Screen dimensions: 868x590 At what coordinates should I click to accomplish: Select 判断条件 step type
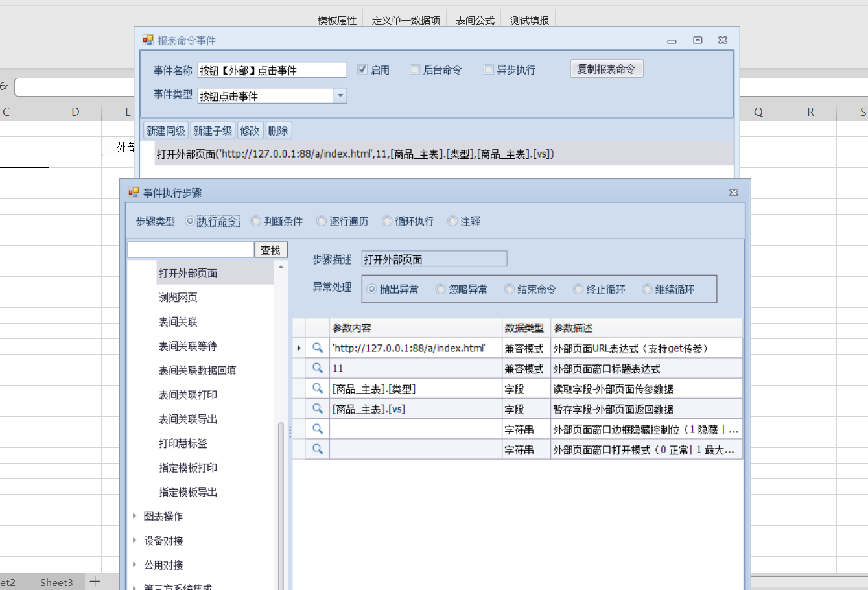click(x=256, y=221)
